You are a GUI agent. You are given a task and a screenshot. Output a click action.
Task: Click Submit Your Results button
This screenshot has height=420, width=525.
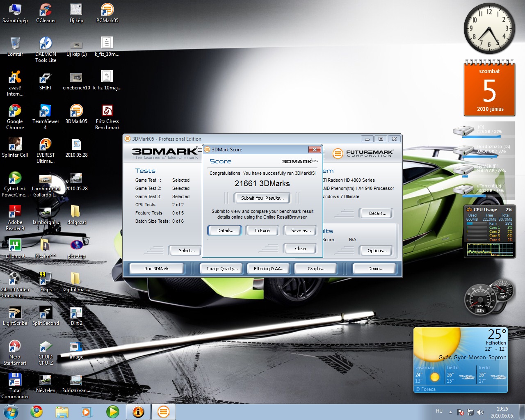[x=262, y=198]
